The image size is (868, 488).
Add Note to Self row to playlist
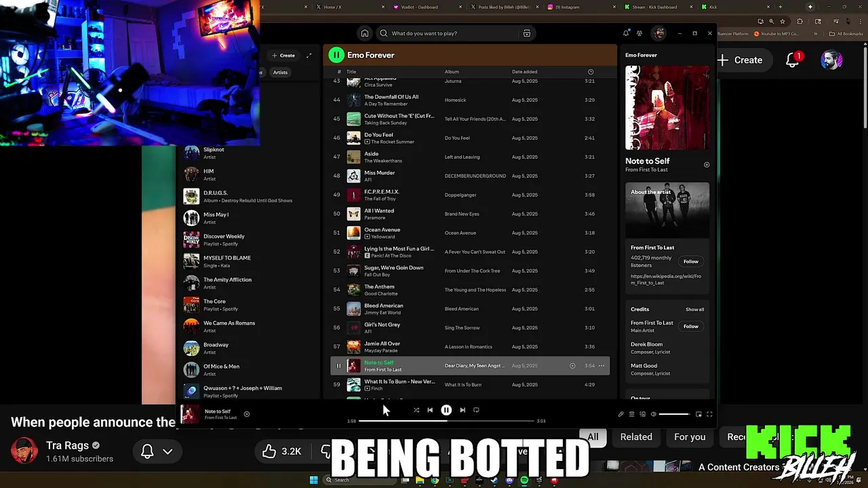pos(572,366)
